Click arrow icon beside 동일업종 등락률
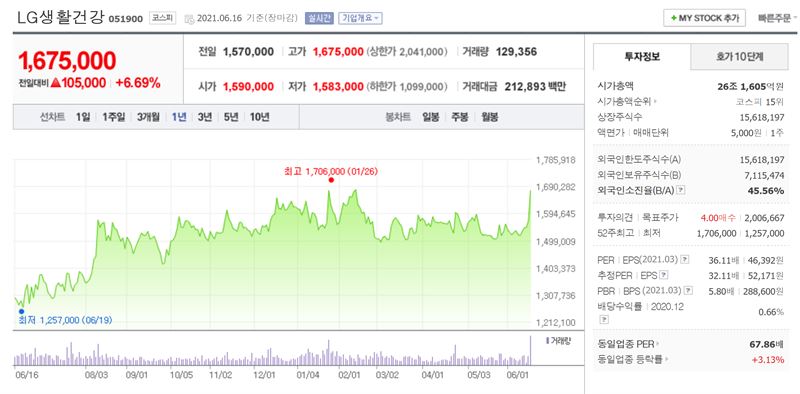800x394 pixels. tap(666, 360)
